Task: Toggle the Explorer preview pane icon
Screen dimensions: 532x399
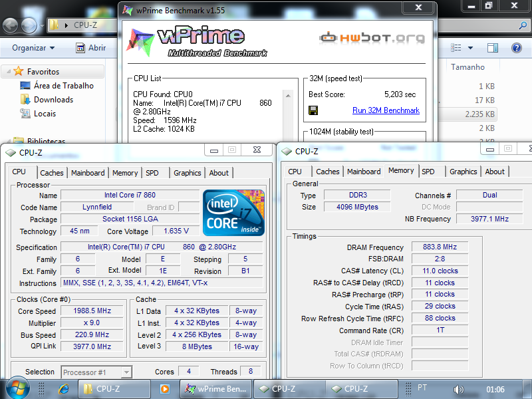Action: click(492, 48)
